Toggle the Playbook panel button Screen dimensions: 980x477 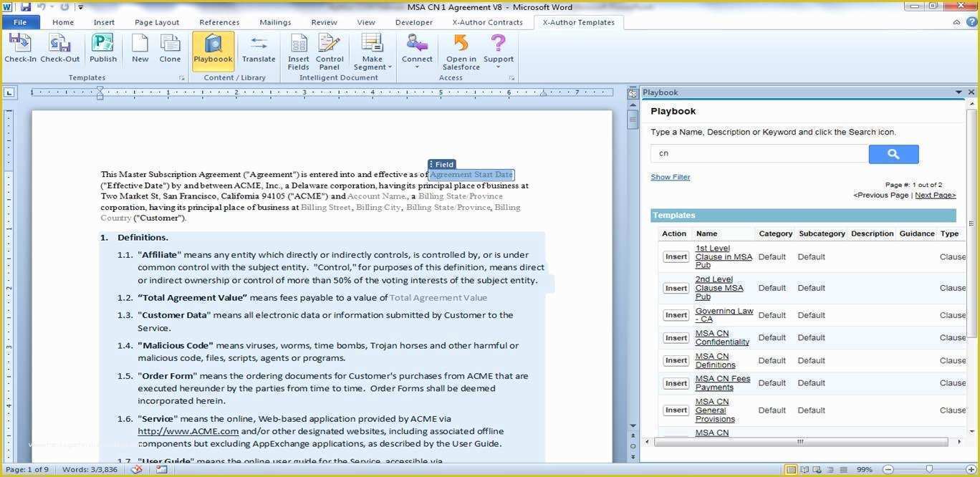pyautogui.click(x=213, y=50)
